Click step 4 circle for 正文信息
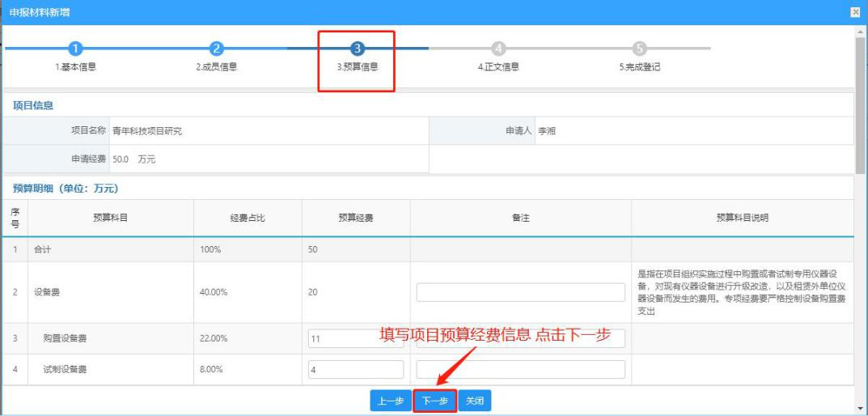This screenshot has width=868, height=416. coord(498,49)
